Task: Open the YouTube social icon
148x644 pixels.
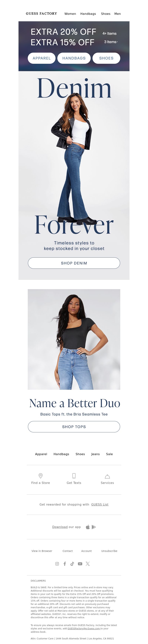Action: [80, 564]
